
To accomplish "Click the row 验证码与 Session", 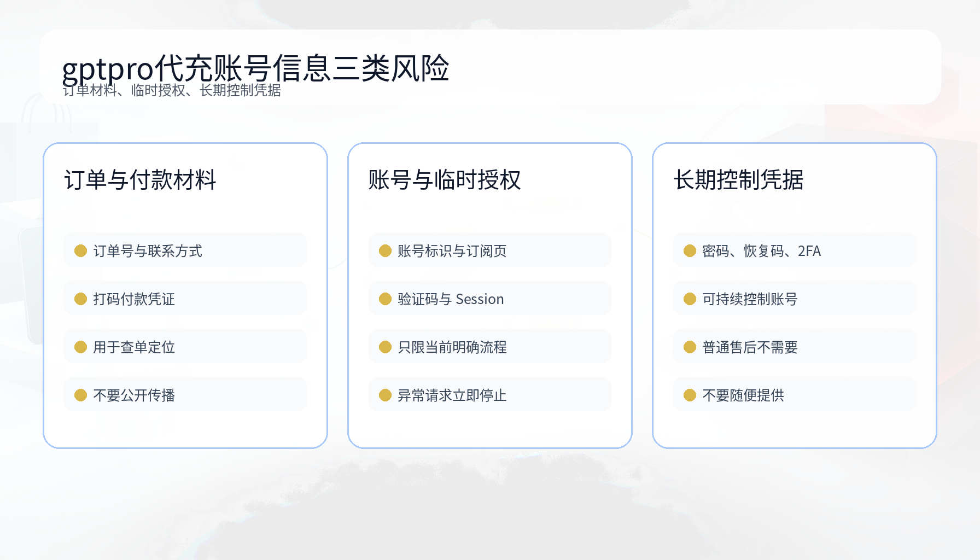I will pyautogui.click(x=490, y=299).
